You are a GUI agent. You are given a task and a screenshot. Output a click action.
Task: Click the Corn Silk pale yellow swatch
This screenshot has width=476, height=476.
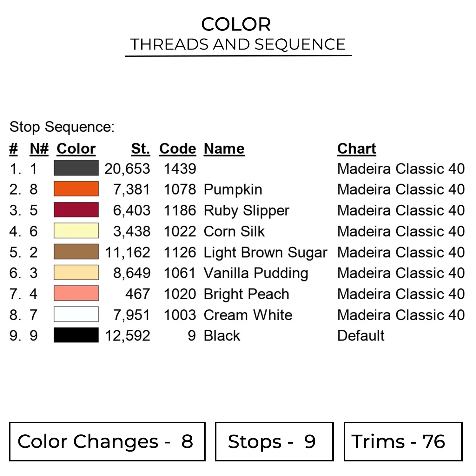click(x=76, y=231)
